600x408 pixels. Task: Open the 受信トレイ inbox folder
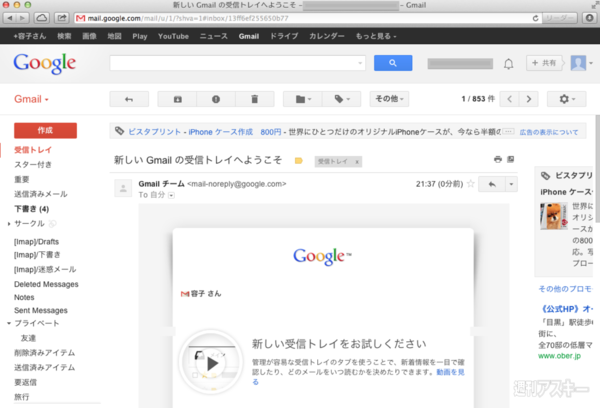33,150
